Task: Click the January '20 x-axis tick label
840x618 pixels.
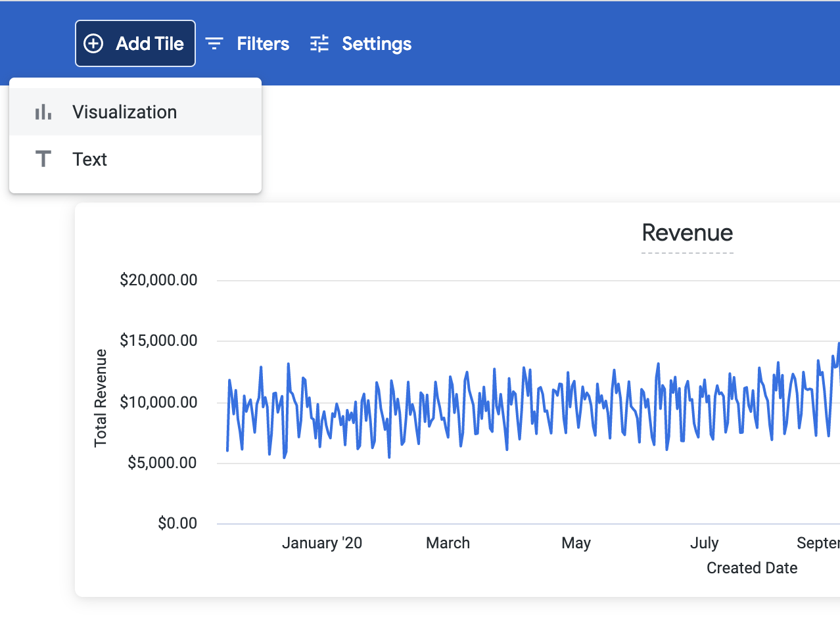Action: (x=322, y=543)
